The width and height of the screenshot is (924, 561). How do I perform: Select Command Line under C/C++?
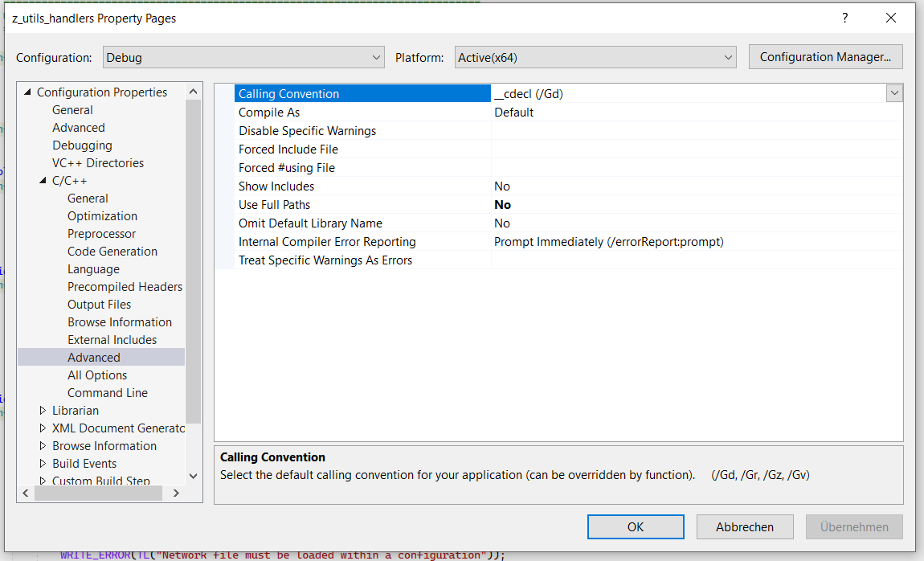[x=107, y=392]
